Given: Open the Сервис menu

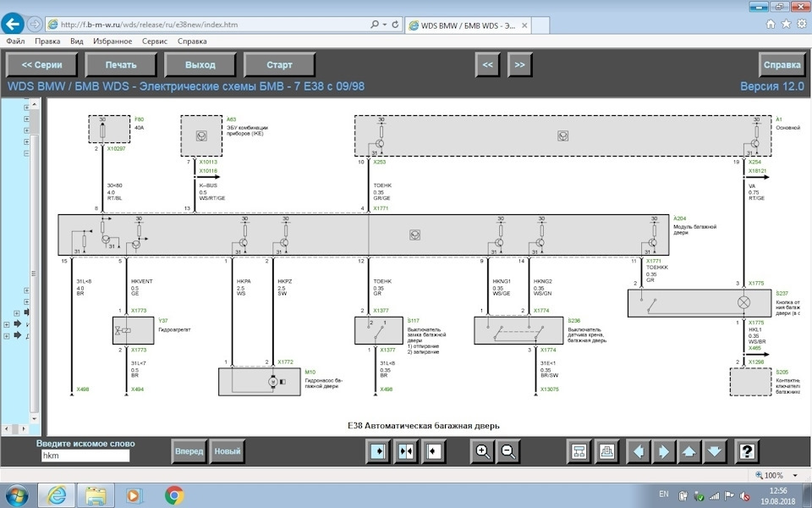Looking at the screenshot, I should pyautogui.click(x=154, y=41).
